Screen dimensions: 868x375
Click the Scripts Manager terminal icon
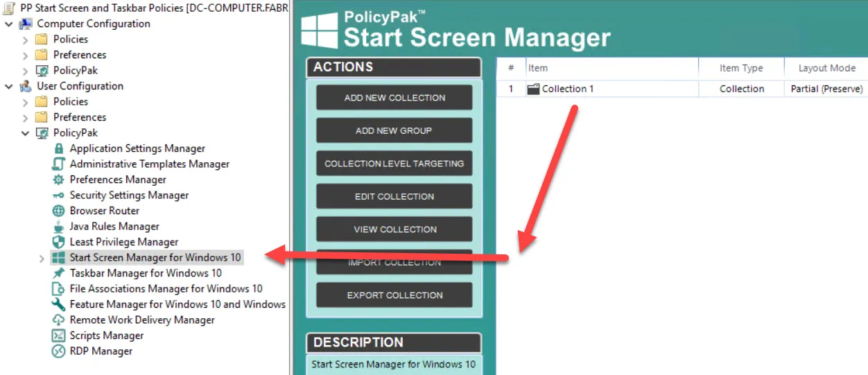pyautogui.click(x=59, y=335)
